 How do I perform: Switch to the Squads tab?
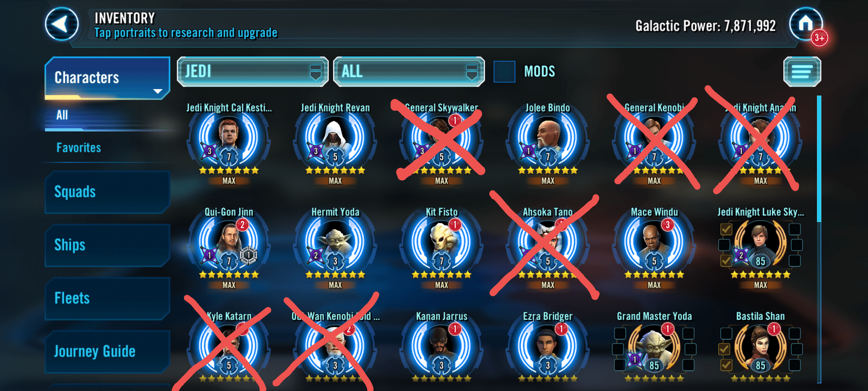pos(107,192)
